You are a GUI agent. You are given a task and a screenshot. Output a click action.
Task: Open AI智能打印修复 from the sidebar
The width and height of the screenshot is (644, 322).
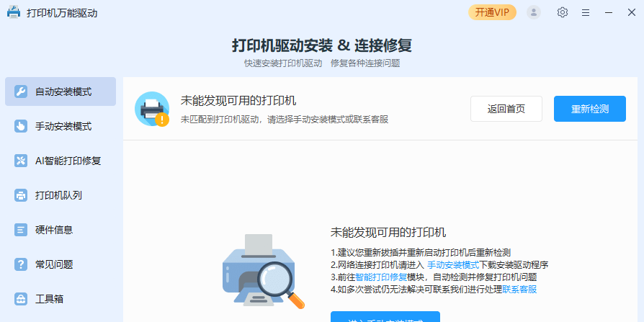click(x=61, y=161)
